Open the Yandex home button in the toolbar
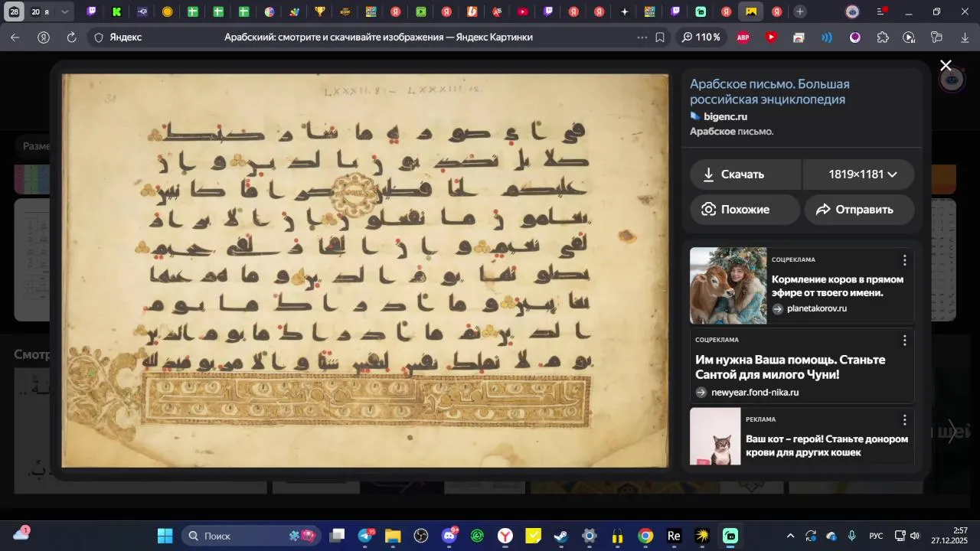980x551 pixels. pyautogui.click(x=44, y=37)
